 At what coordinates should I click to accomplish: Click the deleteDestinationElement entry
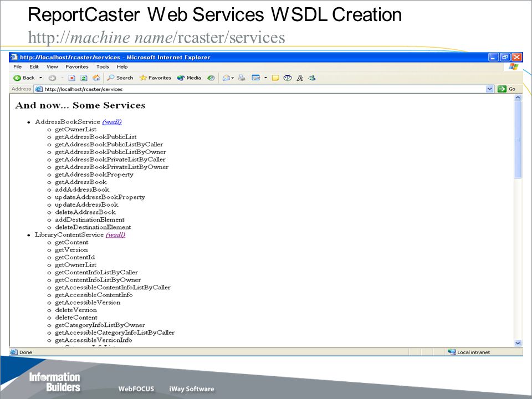click(93, 227)
